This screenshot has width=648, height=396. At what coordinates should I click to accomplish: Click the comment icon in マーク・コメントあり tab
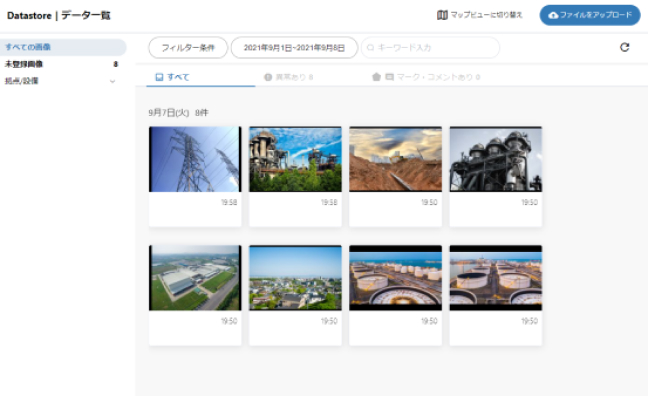[389, 77]
